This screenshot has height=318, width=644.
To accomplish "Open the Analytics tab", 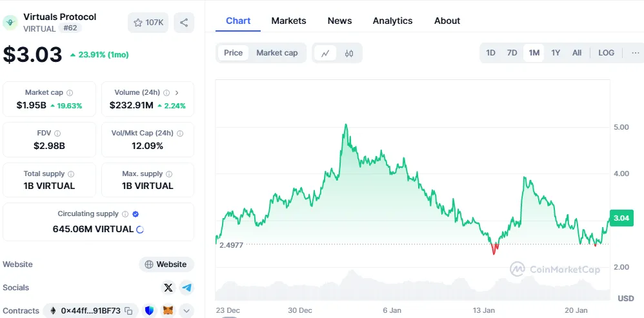I will [x=392, y=21].
